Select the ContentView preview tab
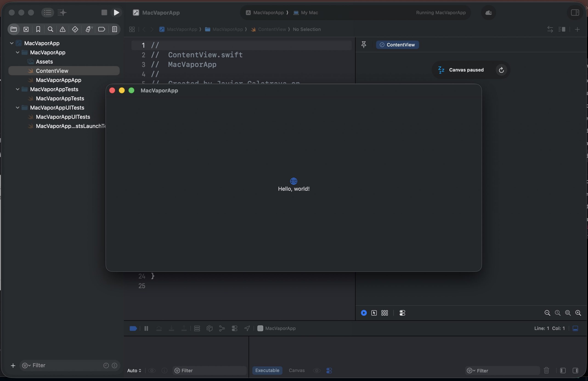The height and width of the screenshot is (381, 588). point(397,45)
